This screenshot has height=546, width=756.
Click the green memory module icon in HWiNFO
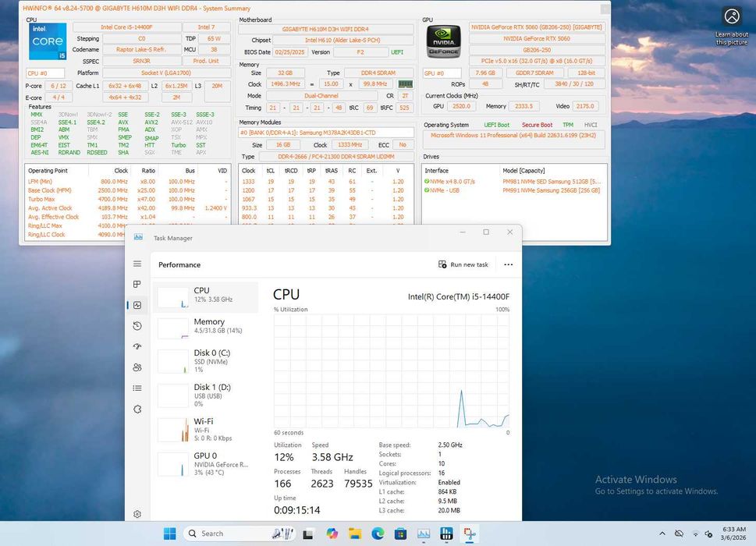click(x=406, y=84)
